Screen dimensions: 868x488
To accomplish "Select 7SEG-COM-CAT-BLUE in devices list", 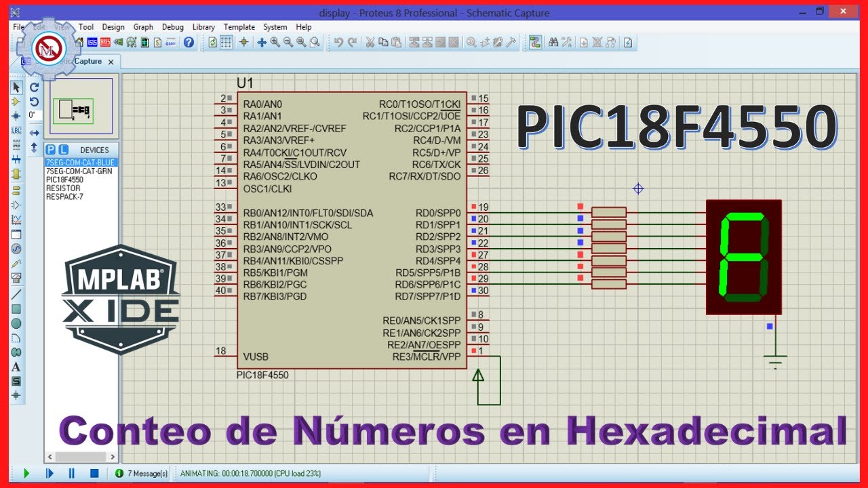I will (x=80, y=163).
